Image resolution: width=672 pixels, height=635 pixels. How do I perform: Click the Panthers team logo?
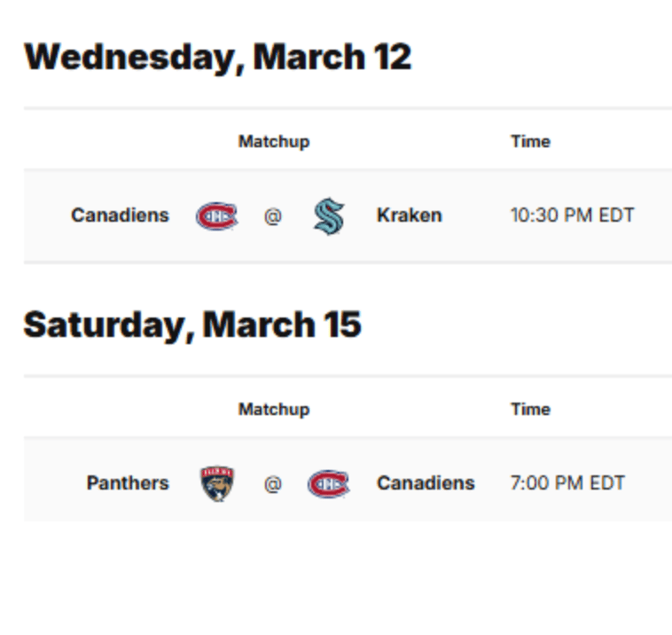[x=217, y=483]
